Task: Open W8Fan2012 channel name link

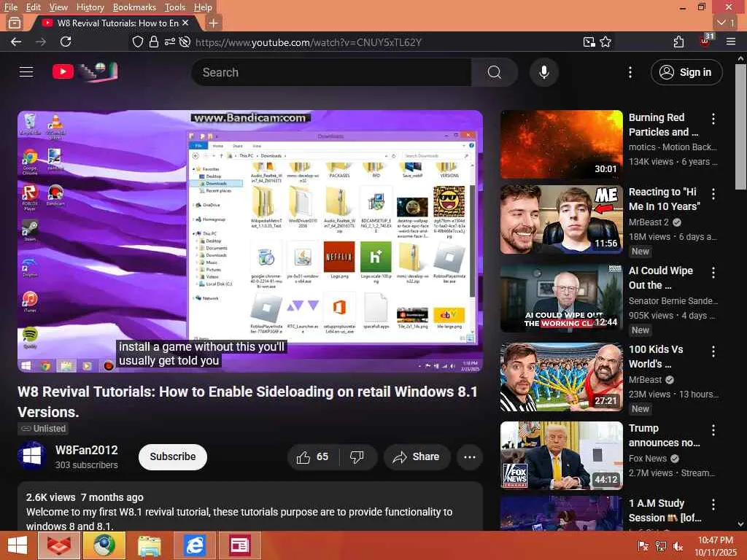Action: [x=87, y=450]
